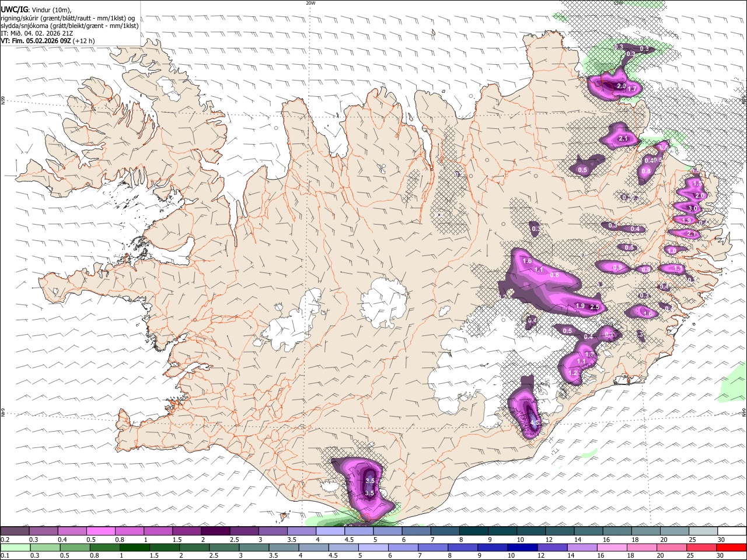Click the '2.9' value label on the map

[621, 86]
